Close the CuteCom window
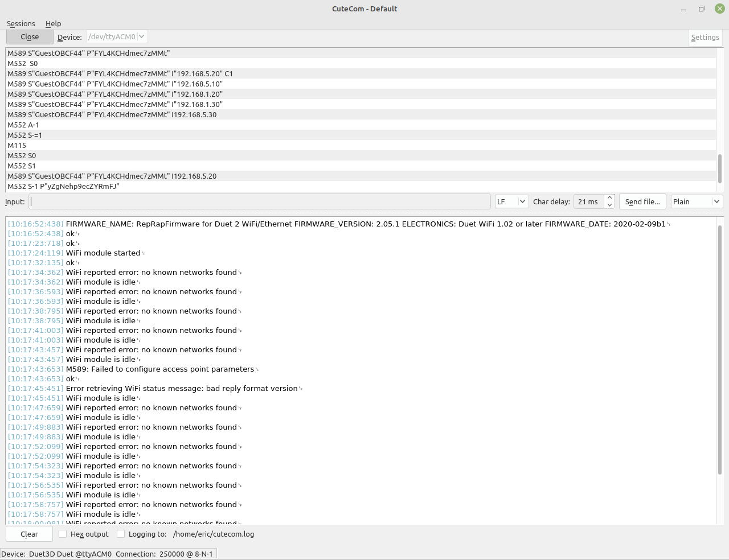This screenshot has height=560, width=729. pyautogui.click(x=720, y=9)
